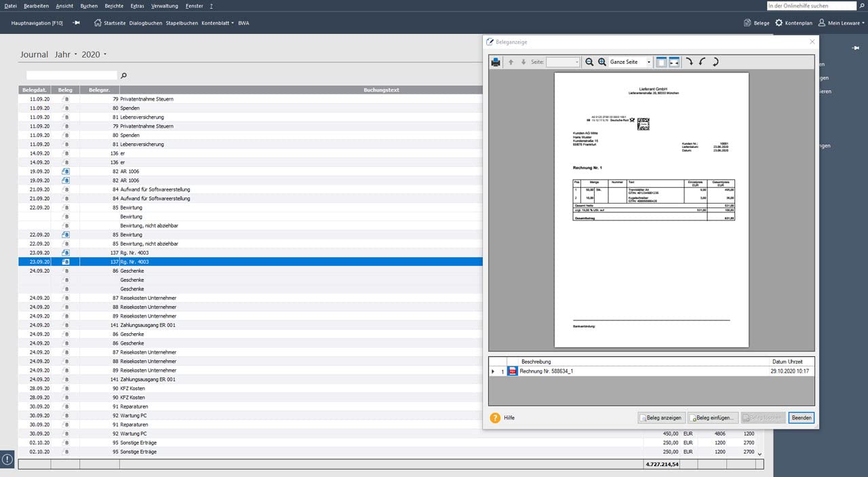Open the Buchen menu
Screen dimensions: 868x477
pyautogui.click(x=89, y=5)
